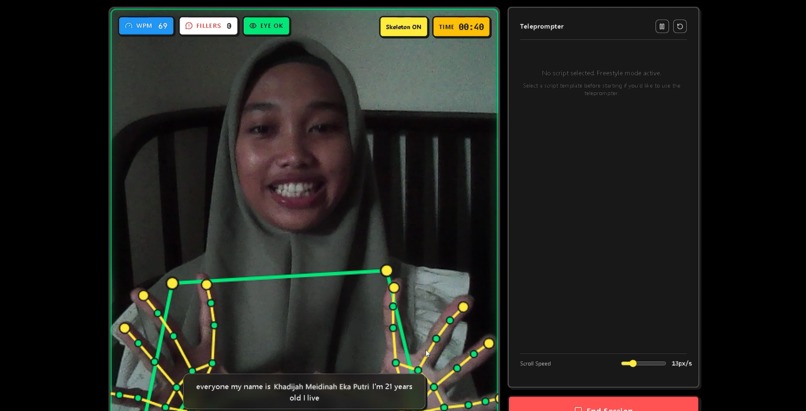Adjust the Scroll Speed slider
This screenshot has width=806, height=411.
point(643,363)
